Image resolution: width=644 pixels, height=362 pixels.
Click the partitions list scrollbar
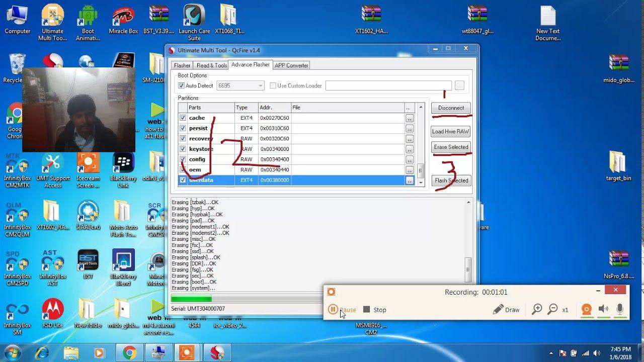(x=421, y=145)
